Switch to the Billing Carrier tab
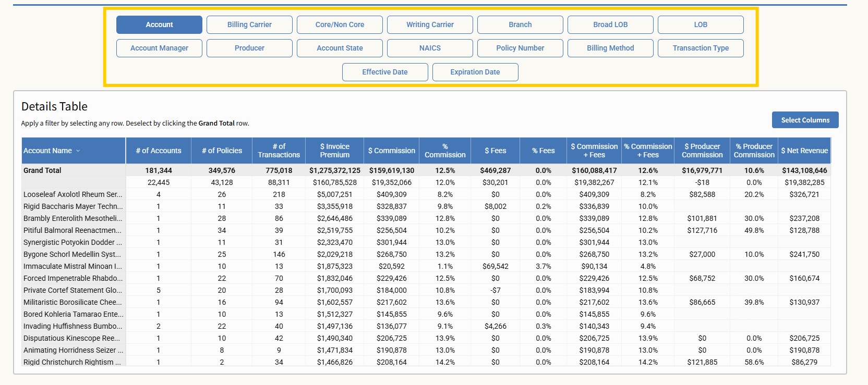The width and height of the screenshot is (868, 385). click(x=249, y=24)
